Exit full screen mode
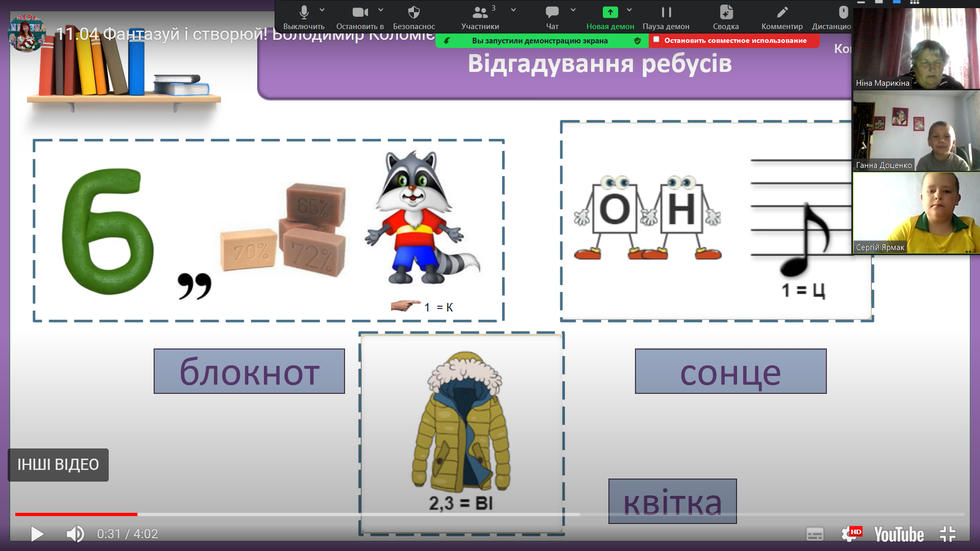The width and height of the screenshot is (980, 551). click(948, 534)
